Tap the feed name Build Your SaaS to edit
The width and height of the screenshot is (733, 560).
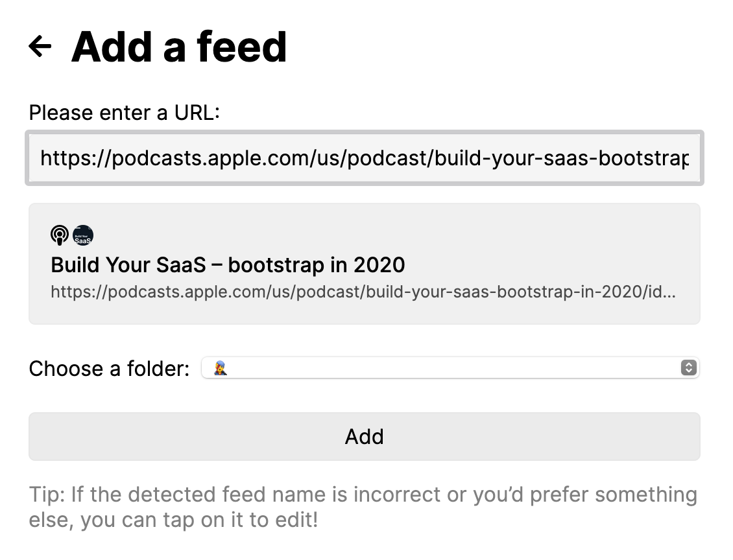[227, 264]
